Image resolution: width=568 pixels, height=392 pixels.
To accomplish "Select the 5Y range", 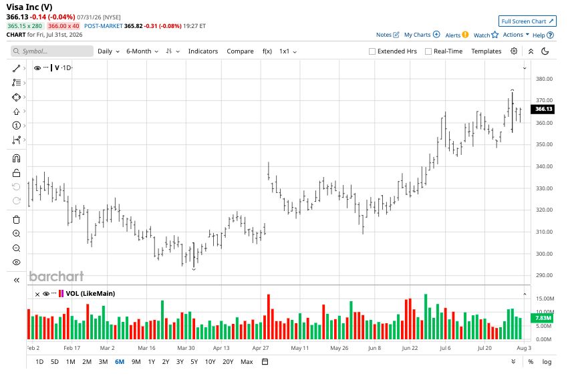I will (x=194, y=362).
